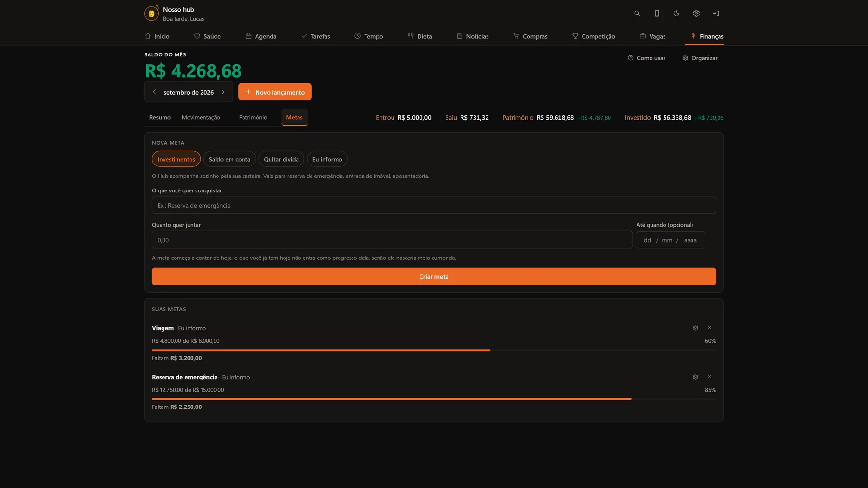868x488 pixels.
Task: Go to previous month arrow
Action: 154,92
